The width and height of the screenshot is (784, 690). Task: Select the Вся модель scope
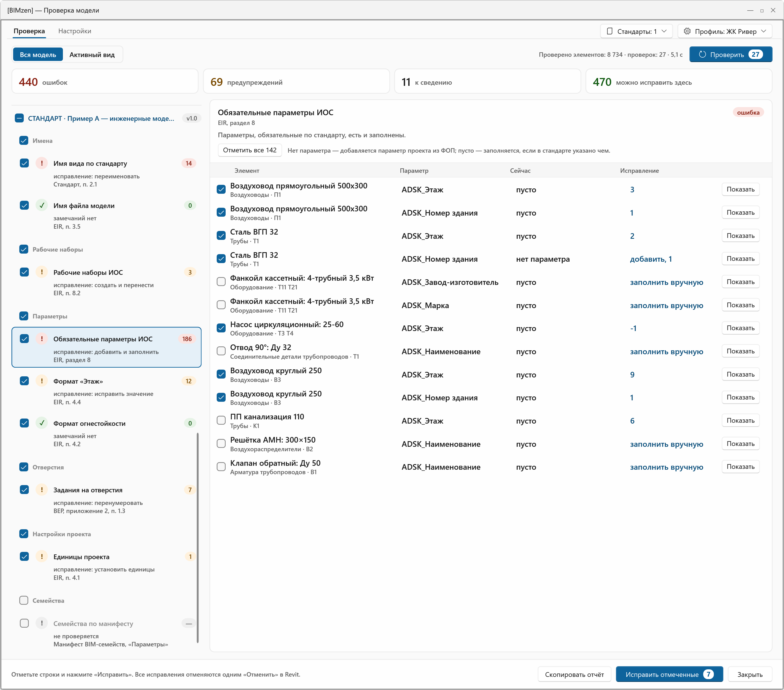coord(38,55)
